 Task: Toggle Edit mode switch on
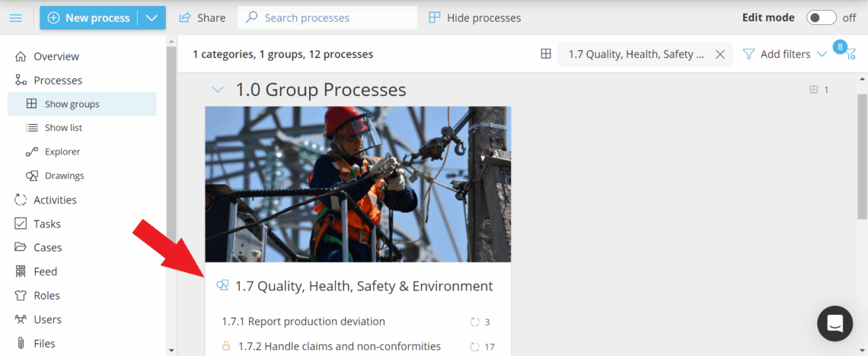click(x=821, y=17)
